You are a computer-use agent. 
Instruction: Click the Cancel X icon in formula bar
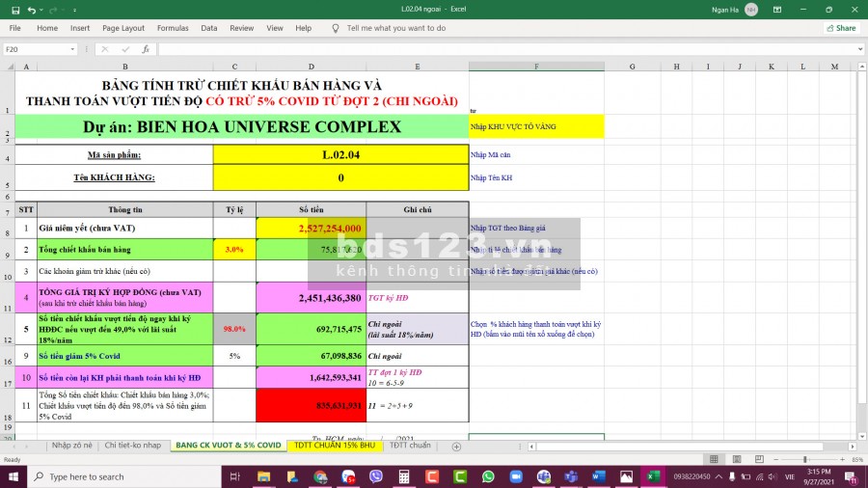[x=104, y=49]
